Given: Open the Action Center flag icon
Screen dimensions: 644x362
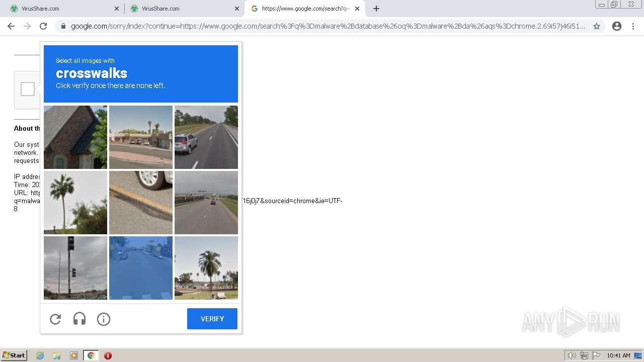Looking at the screenshot, I should coord(596,355).
